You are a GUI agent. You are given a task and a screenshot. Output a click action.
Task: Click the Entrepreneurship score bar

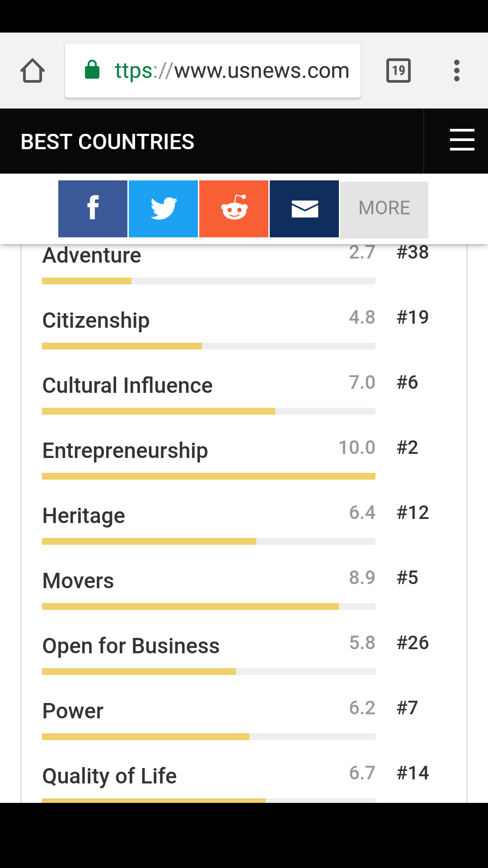(208, 476)
